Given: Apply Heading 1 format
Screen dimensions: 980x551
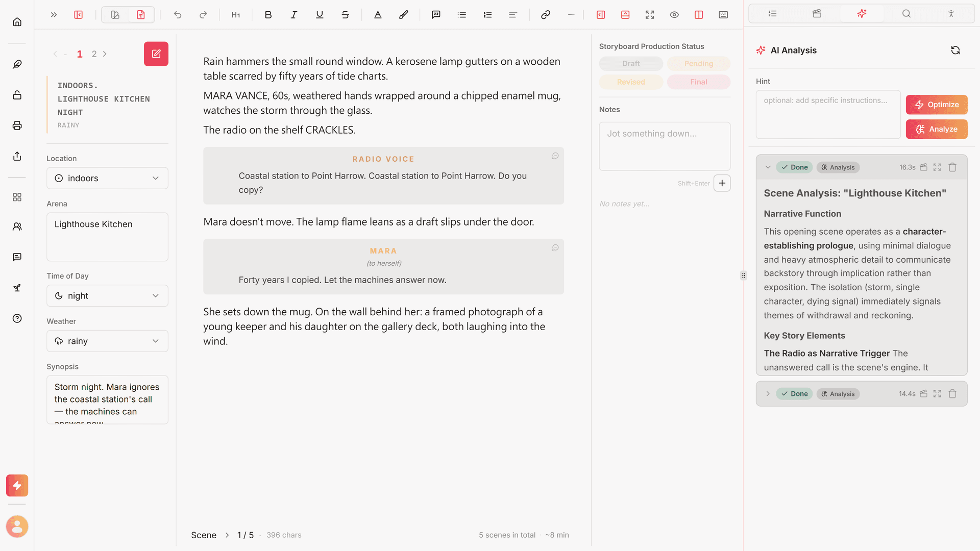Looking at the screenshot, I should tap(236, 15).
